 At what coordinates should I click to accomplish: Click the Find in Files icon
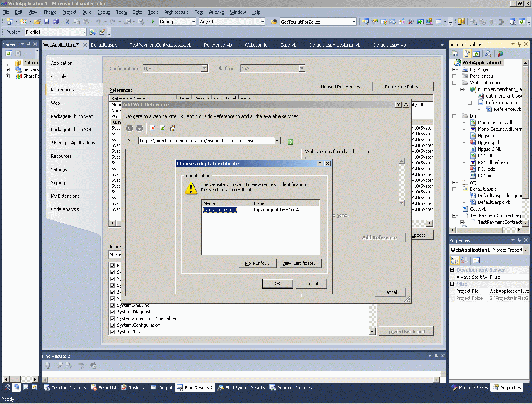[x=273, y=22]
